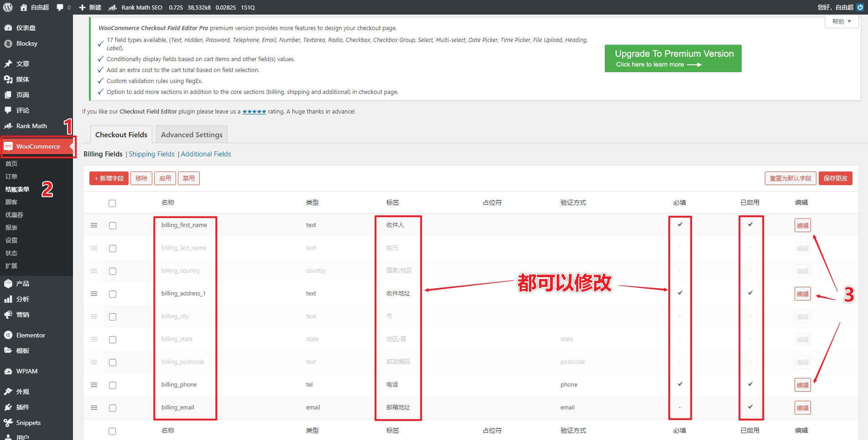Edit the billing_phone field
Image resolution: width=868 pixels, height=440 pixels.
[802, 385]
